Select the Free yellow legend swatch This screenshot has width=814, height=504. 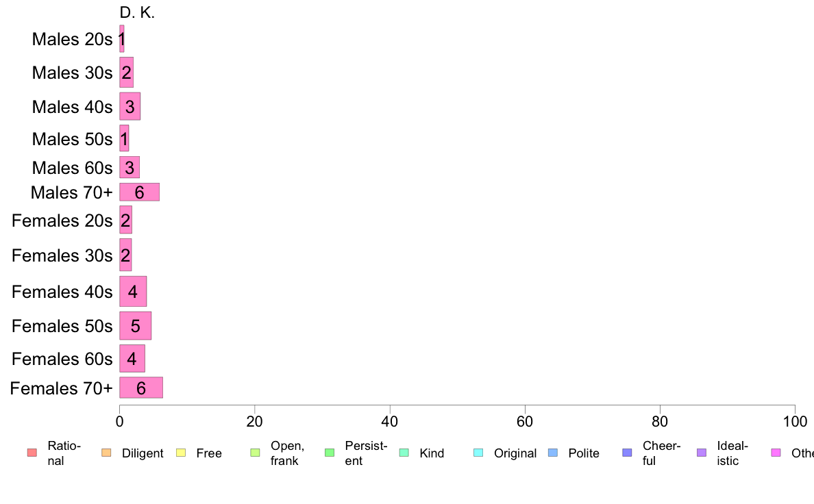(x=181, y=453)
